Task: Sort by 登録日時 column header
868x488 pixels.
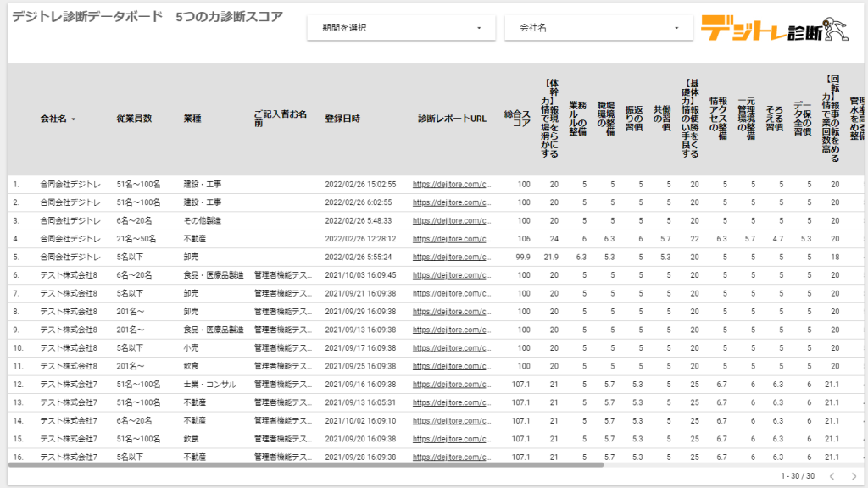Action: point(342,119)
